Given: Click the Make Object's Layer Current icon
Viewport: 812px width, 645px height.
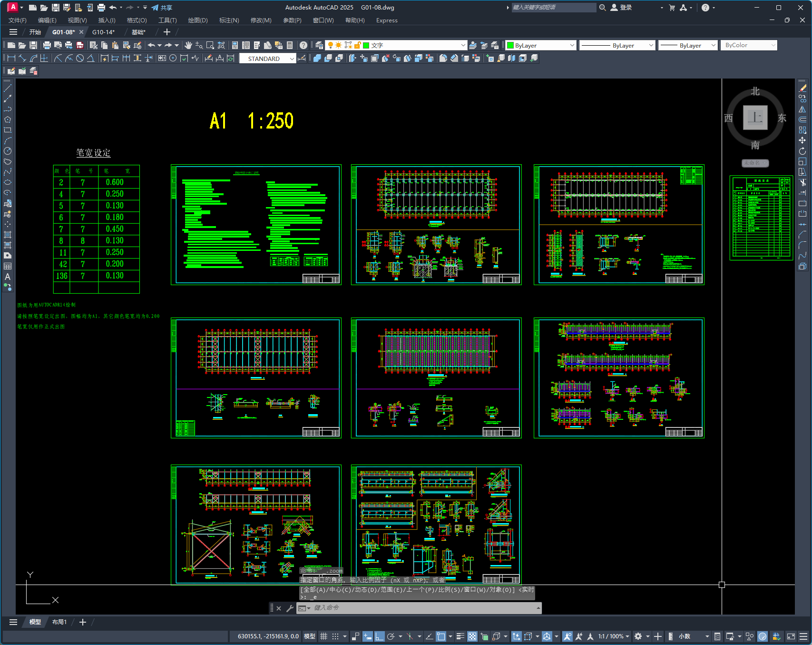Looking at the screenshot, I should tap(473, 45).
